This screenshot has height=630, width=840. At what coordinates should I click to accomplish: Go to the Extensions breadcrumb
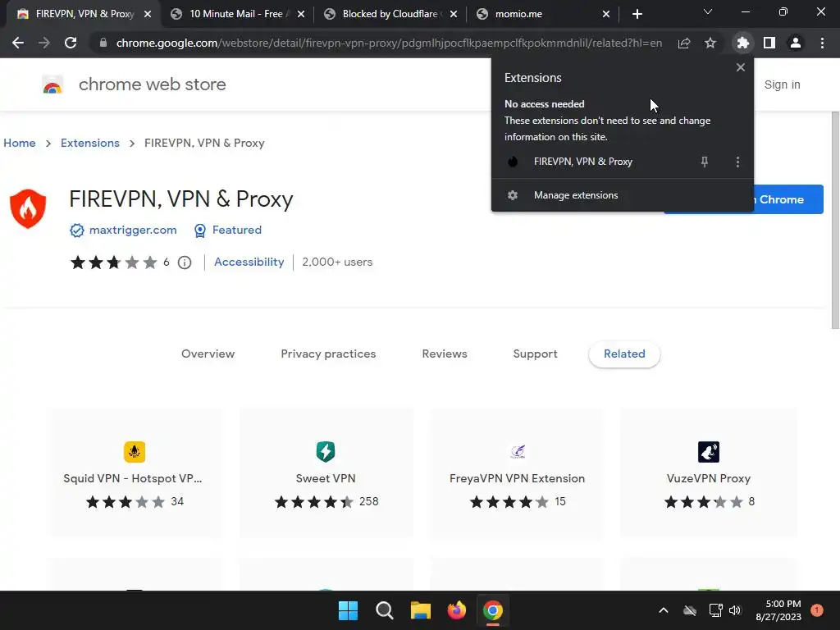click(90, 143)
